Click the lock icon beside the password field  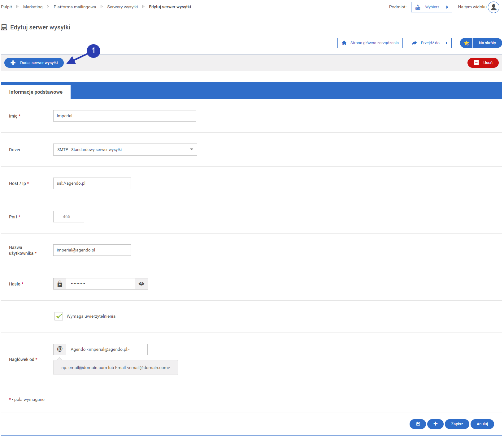pyautogui.click(x=60, y=284)
